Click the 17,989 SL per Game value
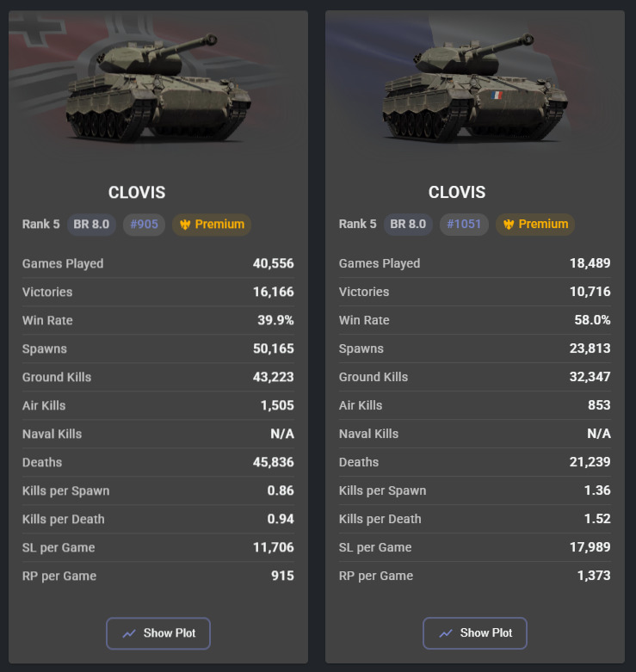Viewport: 636px width, 672px height. point(590,547)
